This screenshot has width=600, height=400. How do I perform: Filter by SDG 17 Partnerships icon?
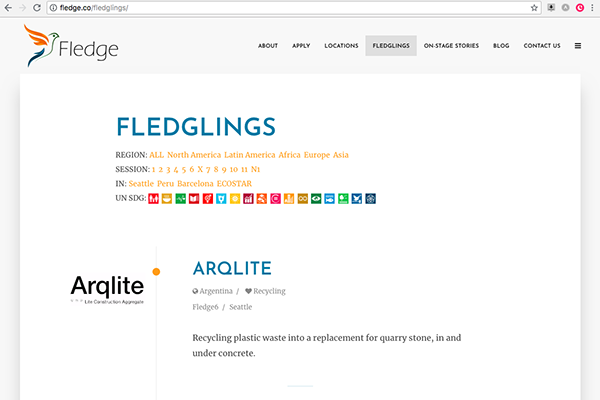point(370,199)
